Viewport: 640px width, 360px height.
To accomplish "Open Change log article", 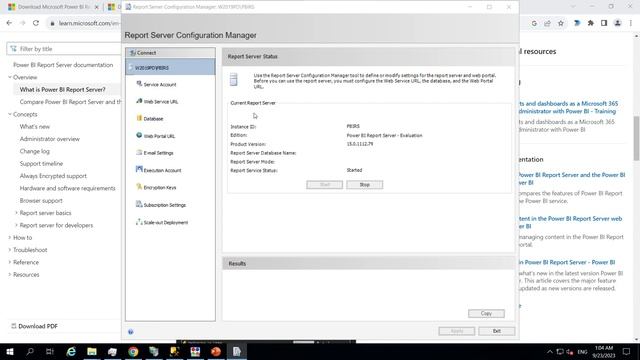I will [35, 151].
